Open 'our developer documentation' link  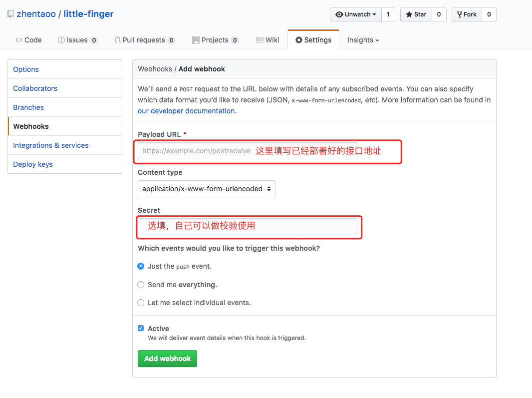[186, 111]
